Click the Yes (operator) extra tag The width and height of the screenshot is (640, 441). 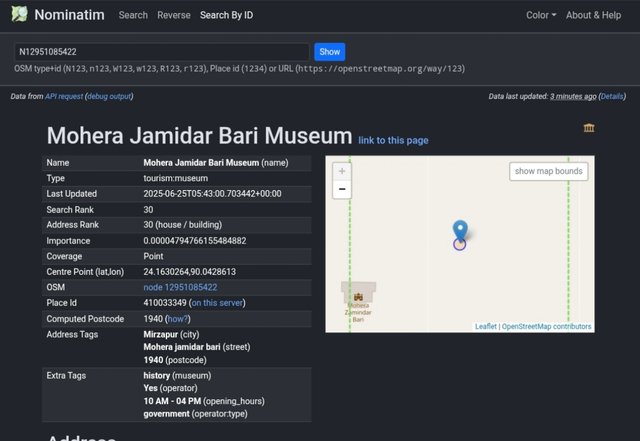click(x=170, y=388)
